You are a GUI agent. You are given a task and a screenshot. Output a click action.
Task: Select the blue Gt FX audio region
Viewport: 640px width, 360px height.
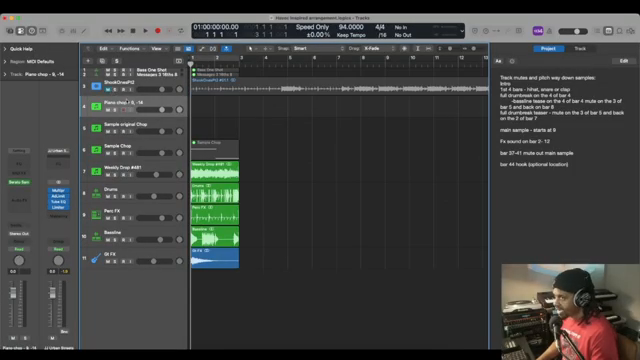(215, 258)
